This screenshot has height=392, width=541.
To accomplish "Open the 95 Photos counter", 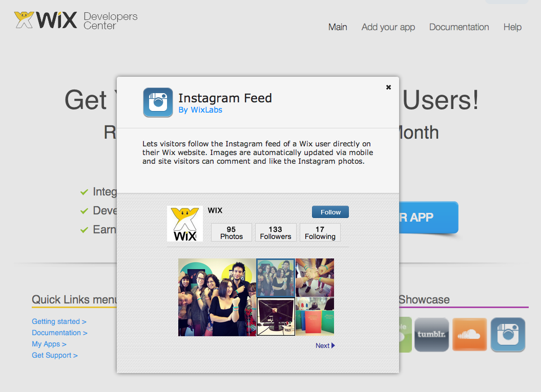I will point(232,233).
